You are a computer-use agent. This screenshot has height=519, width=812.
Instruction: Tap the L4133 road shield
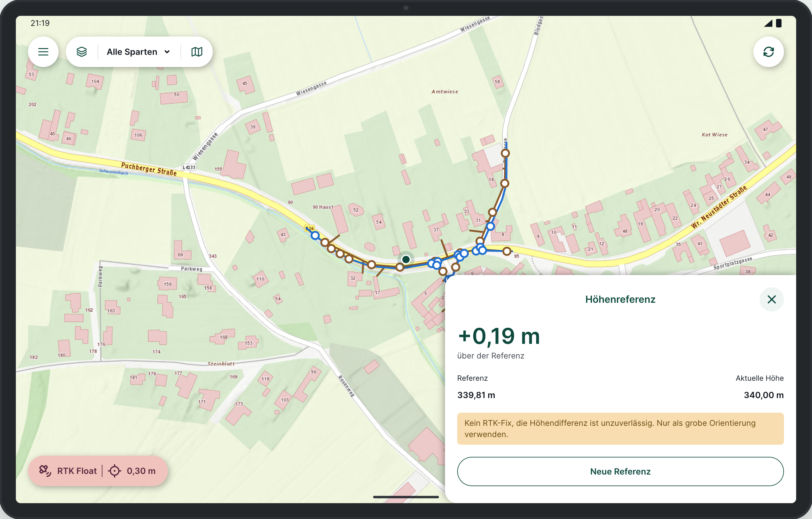[x=189, y=167]
